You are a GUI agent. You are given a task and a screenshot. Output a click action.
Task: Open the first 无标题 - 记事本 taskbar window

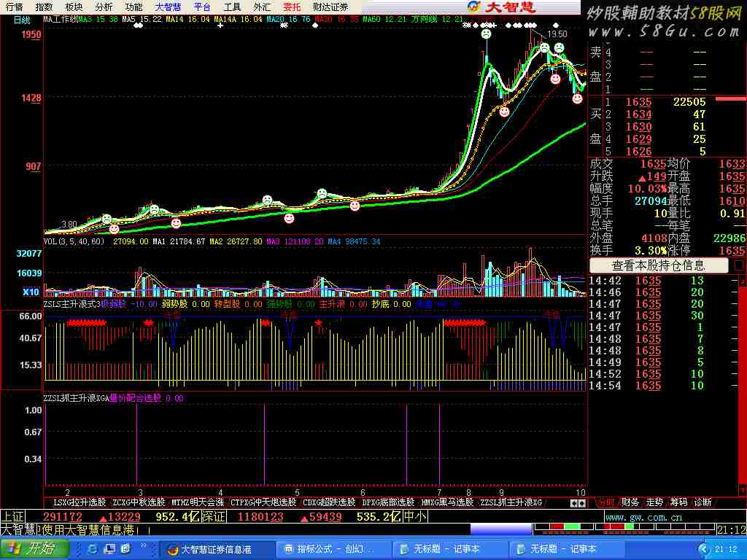[450, 550]
